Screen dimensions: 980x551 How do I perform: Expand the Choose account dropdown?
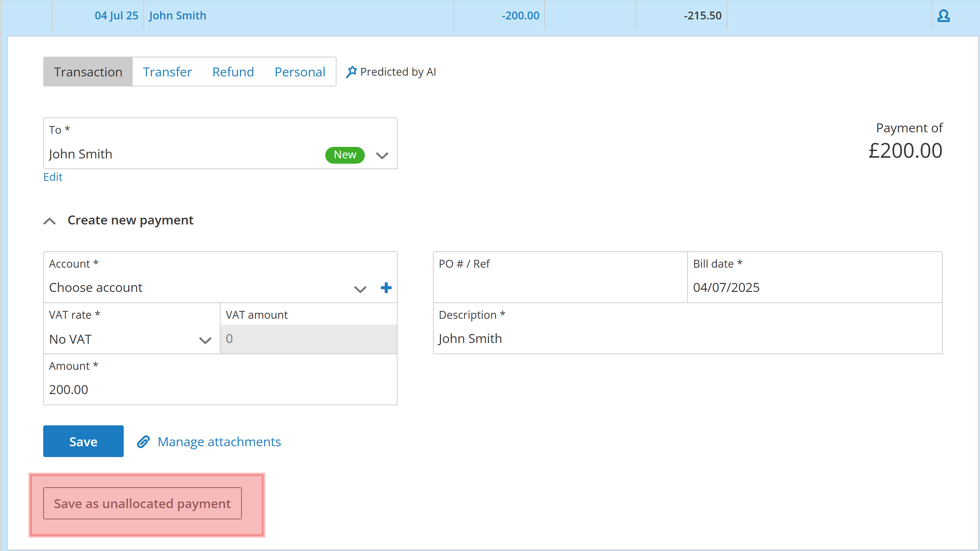(x=360, y=289)
